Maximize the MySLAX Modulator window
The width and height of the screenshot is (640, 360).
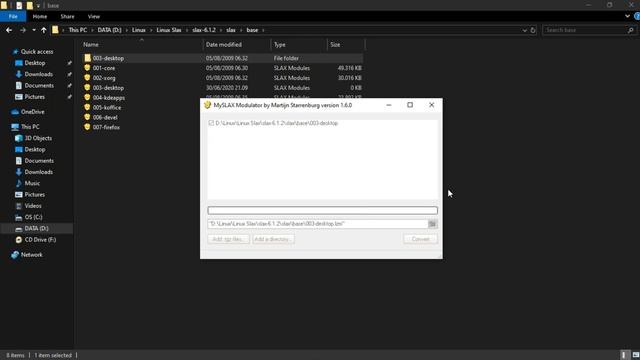(x=410, y=105)
